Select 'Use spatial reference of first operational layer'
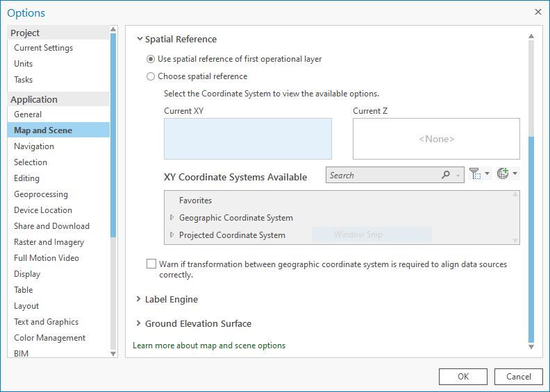 [151, 59]
